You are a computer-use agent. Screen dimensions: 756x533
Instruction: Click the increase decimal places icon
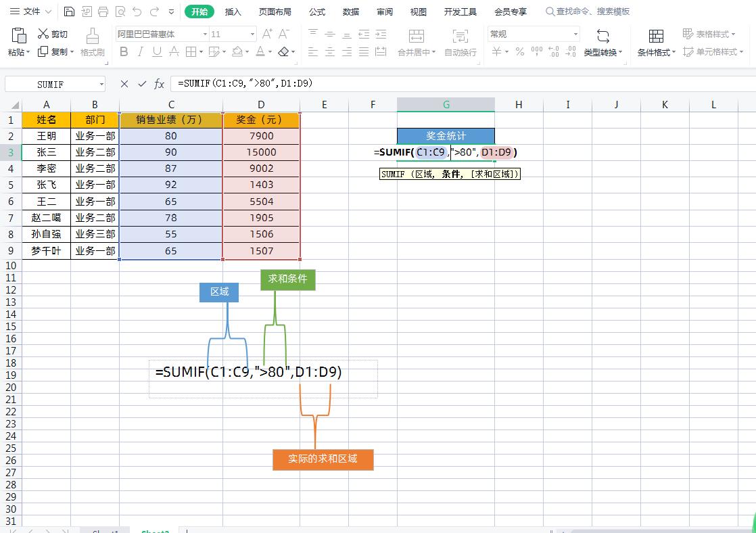554,51
